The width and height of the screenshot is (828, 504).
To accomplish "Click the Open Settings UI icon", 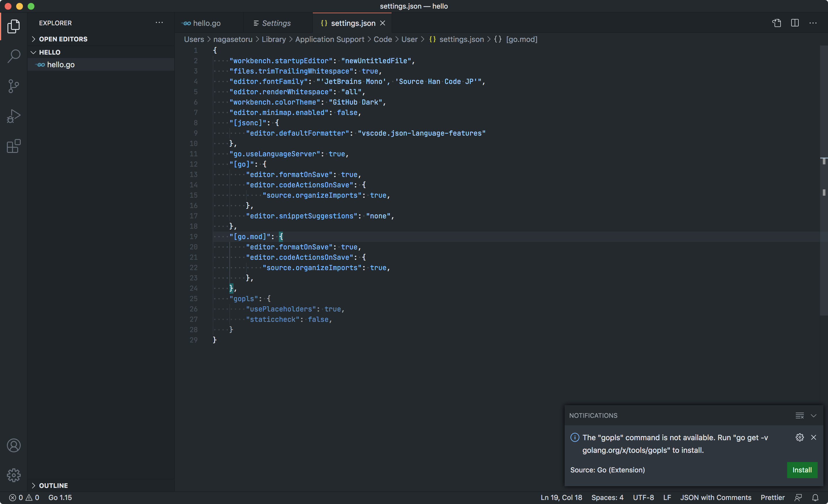I will click(776, 23).
